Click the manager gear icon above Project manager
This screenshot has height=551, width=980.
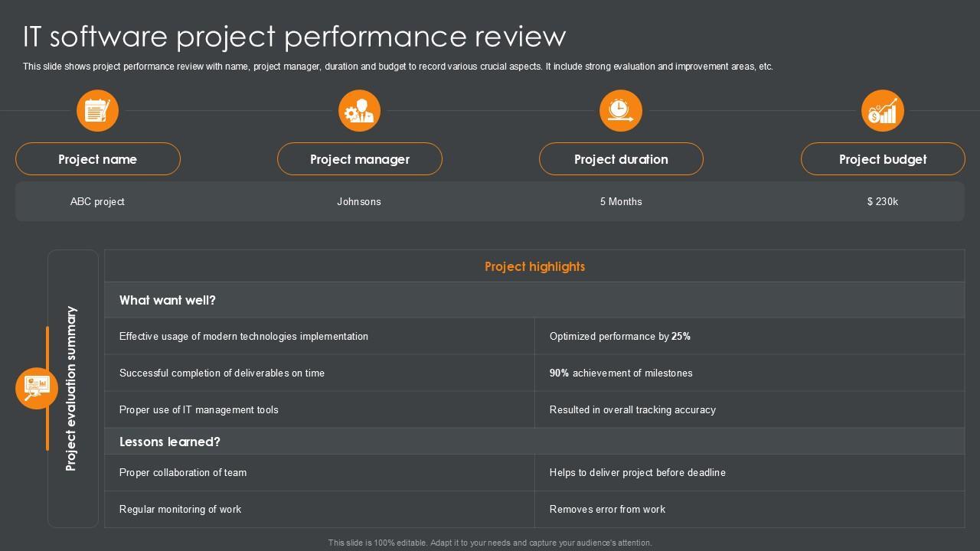(359, 111)
